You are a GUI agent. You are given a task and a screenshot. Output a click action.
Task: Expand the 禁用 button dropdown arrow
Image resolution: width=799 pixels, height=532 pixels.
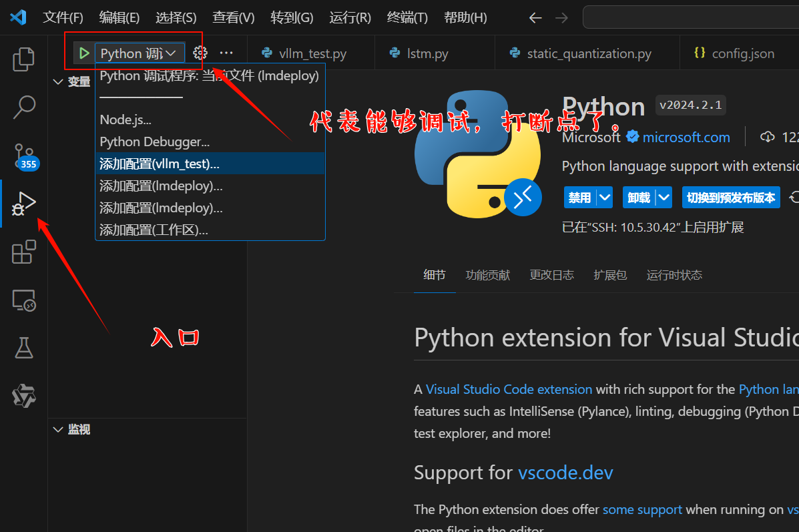(604, 197)
